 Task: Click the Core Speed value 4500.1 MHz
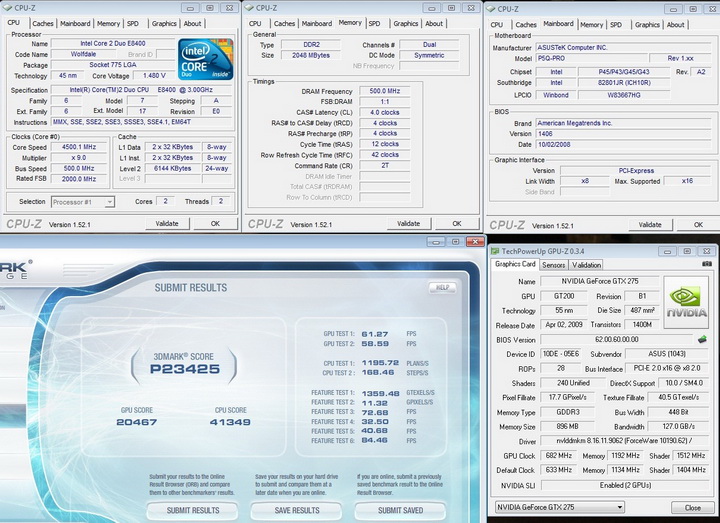[x=79, y=147]
